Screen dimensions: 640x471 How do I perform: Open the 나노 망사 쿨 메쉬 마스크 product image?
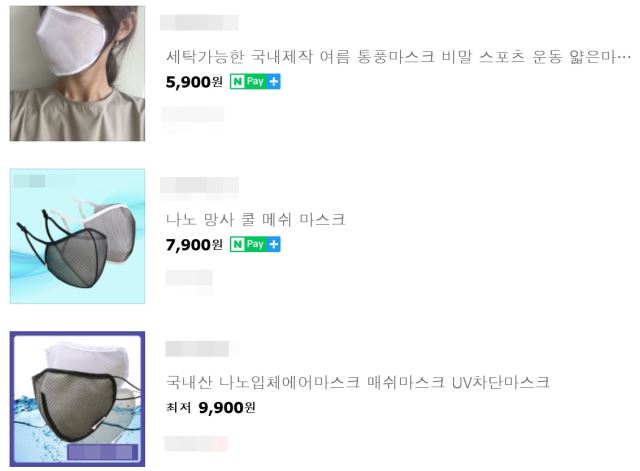coord(77,236)
